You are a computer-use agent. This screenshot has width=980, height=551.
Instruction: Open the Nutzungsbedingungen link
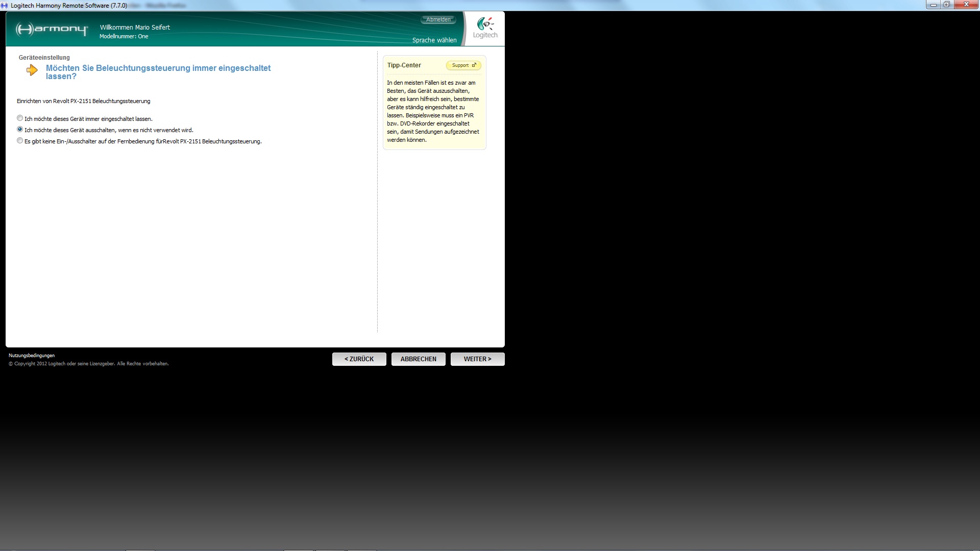[32, 356]
